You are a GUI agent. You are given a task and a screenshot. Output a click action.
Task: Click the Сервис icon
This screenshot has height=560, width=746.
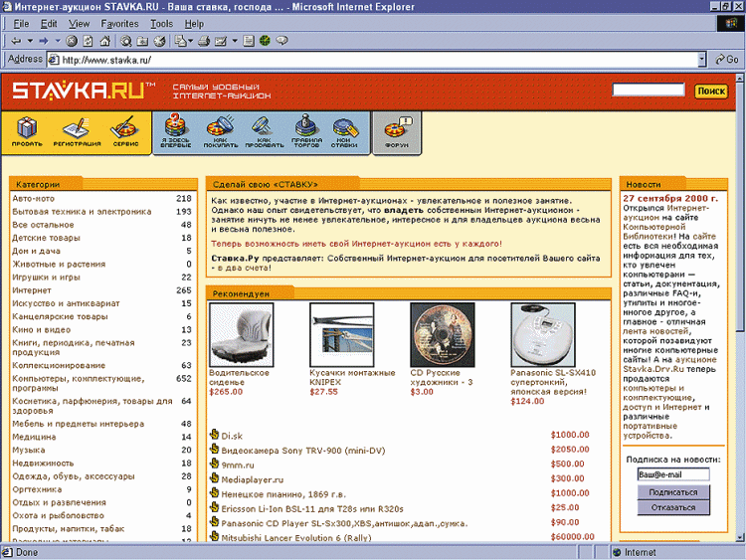point(124,127)
